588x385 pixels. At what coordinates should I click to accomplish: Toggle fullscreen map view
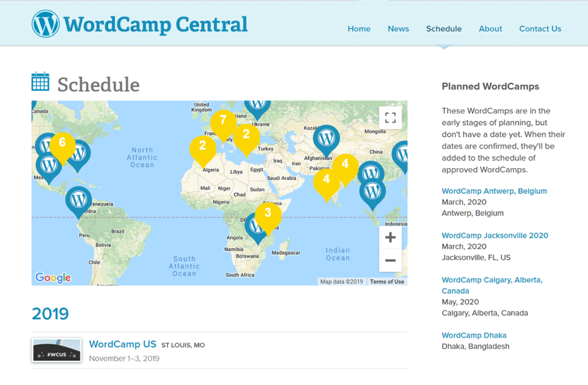pyautogui.click(x=390, y=118)
